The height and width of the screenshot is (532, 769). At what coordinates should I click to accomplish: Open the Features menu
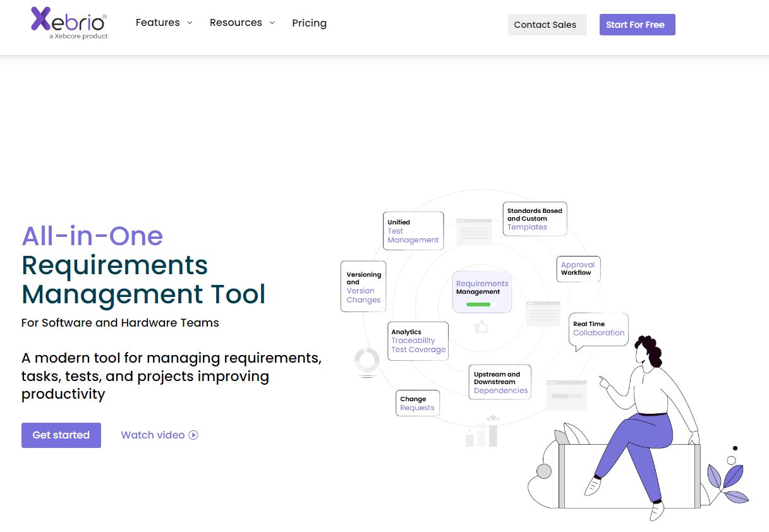tap(164, 23)
